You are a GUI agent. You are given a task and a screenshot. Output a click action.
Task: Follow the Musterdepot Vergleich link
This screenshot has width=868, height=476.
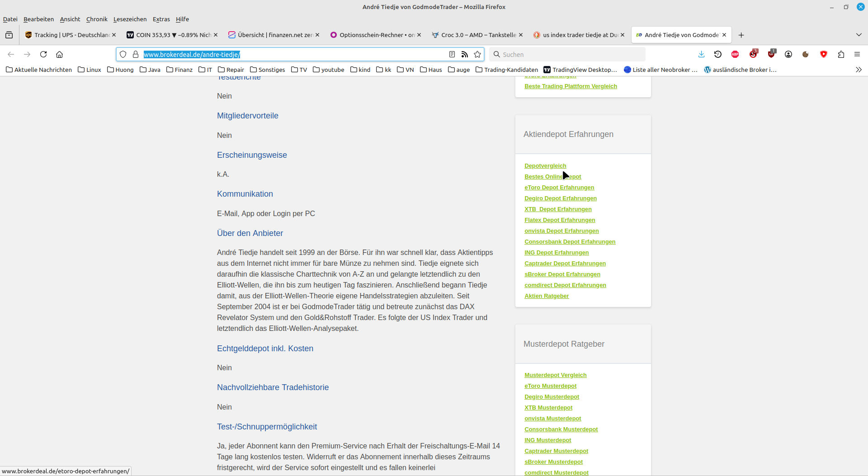(x=555, y=375)
